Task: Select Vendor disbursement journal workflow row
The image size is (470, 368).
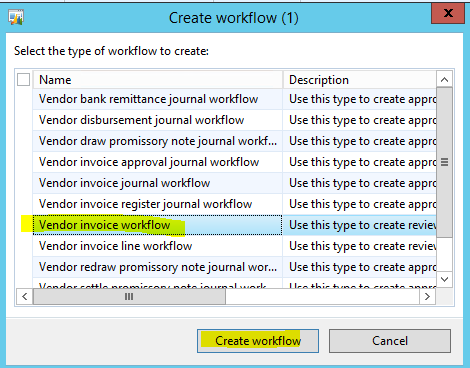Action: (x=157, y=120)
